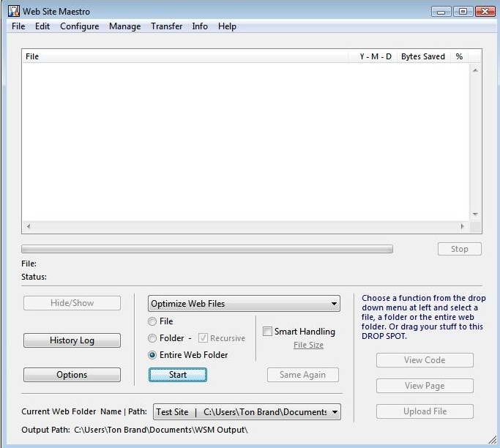Screen dimensions: 500x448
Task: Click the file list up scroll arrow
Action: [475, 70]
